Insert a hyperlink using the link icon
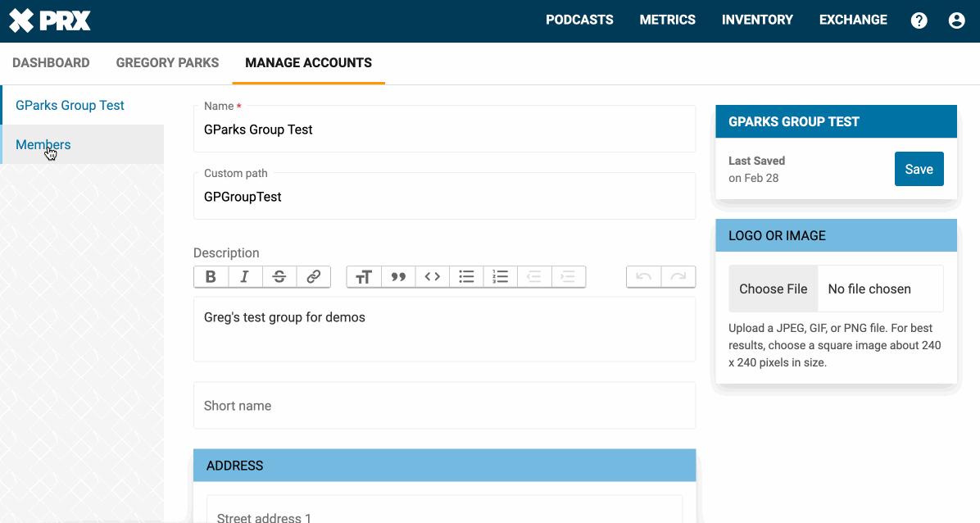 tap(313, 277)
